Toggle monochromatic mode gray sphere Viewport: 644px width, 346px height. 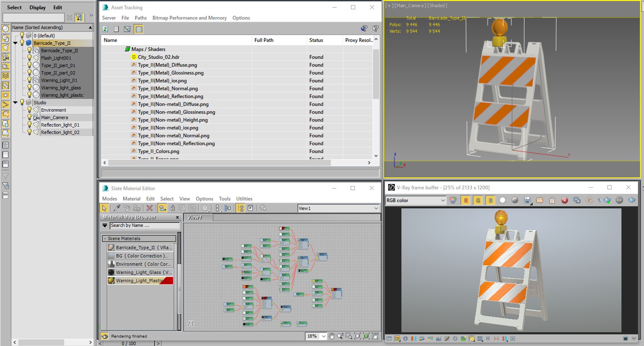pyautogui.click(x=515, y=200)
